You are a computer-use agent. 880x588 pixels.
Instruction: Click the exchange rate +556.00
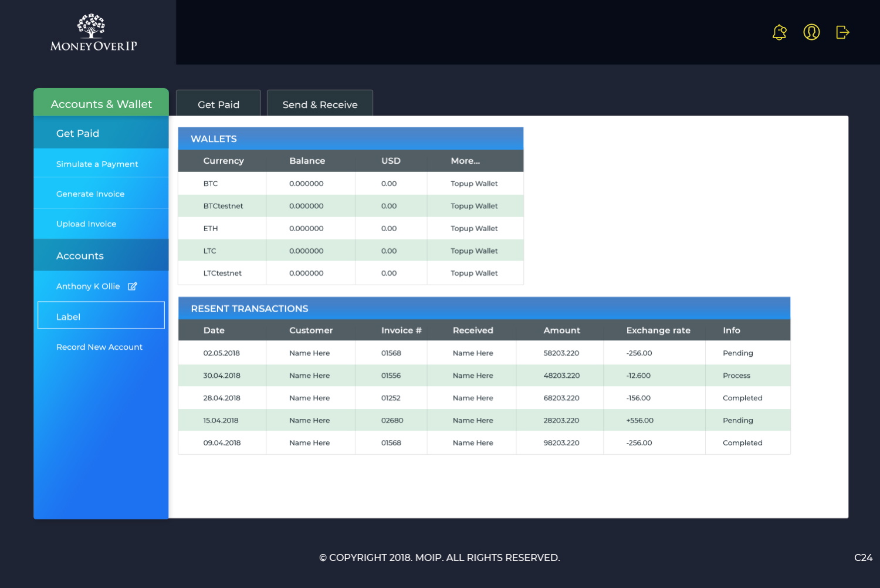pos(639,420)
